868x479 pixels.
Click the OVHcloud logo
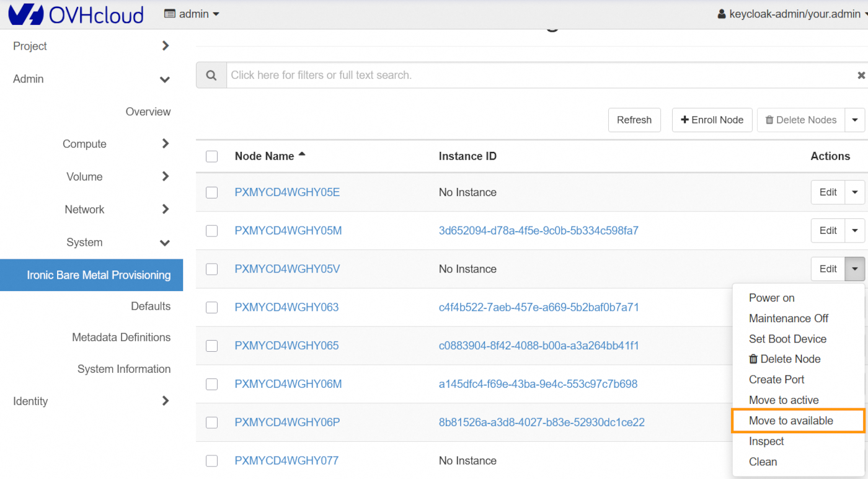[76, 14]
